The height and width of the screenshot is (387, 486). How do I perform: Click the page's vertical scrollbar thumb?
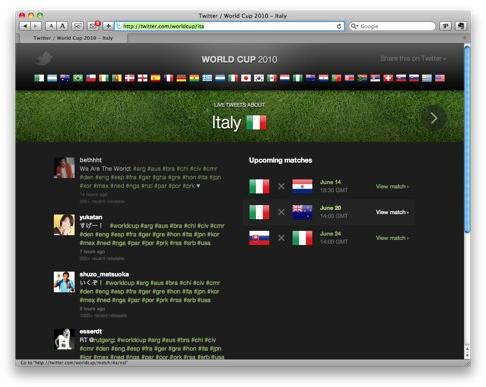coord(467,140)
